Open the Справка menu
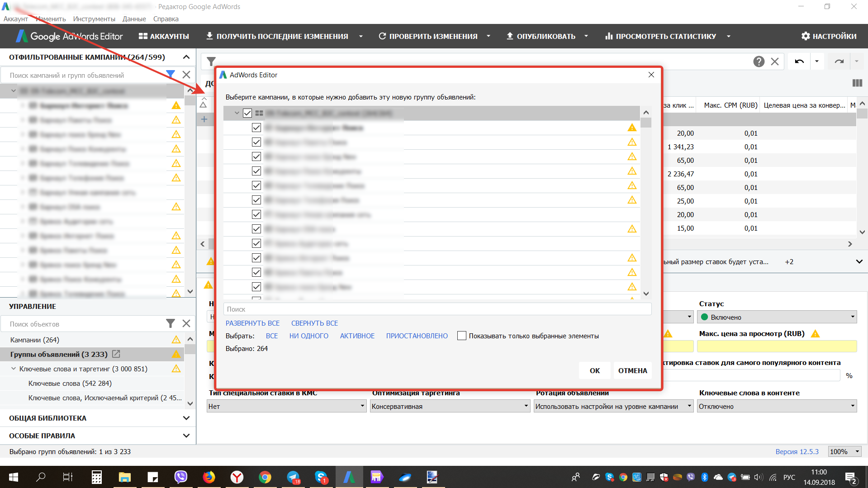This screenshot has height=488, width=868. (x=166, y=19)
